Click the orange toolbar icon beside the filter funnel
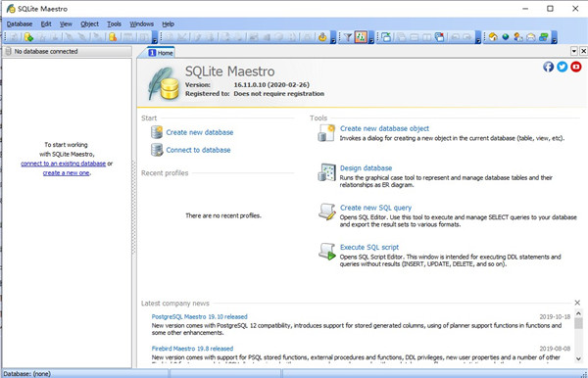This screenshot has height=378, width=588. [x=322, y=37]
